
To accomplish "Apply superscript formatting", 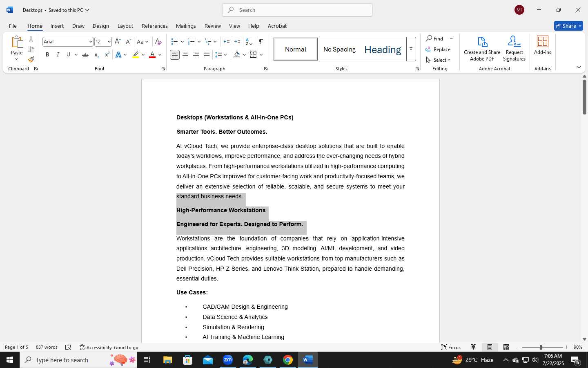I will point(107,55).
